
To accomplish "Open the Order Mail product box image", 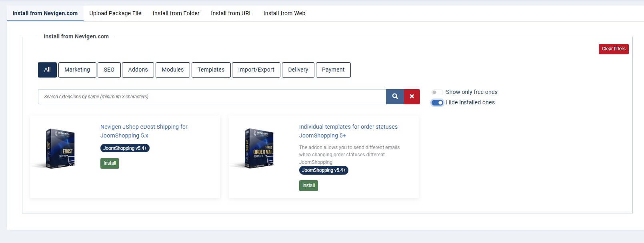I will point(259,149).
